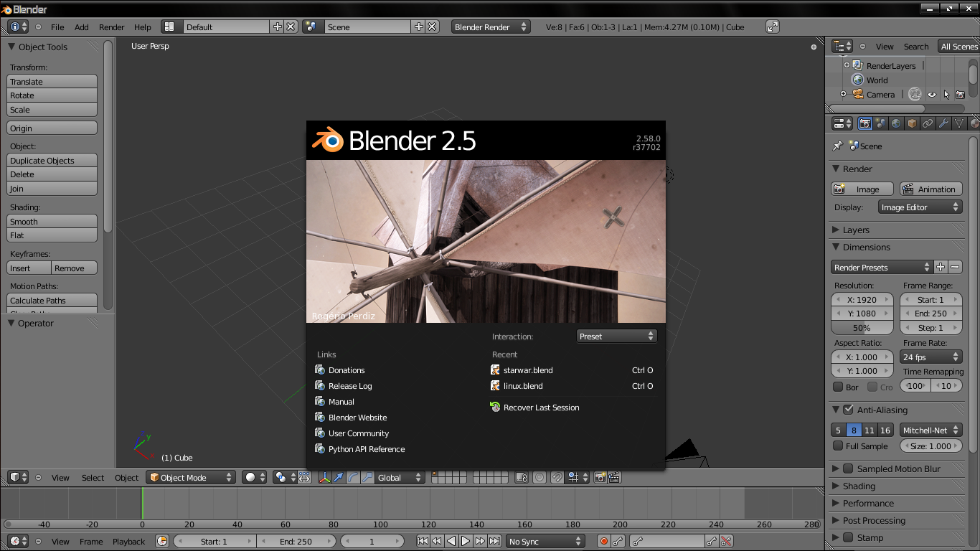Click the Calculate Paths button
This screenshot has width=980, height=551.
52,301
